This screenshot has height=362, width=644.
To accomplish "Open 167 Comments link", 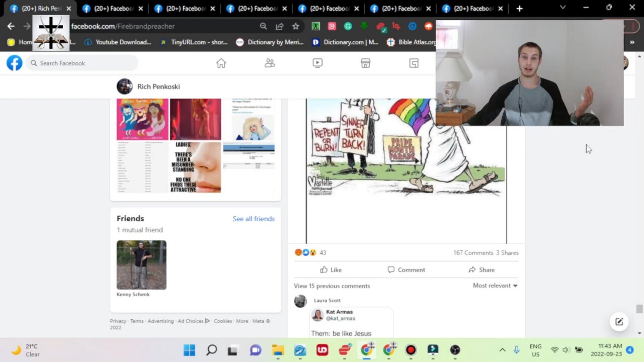I will click(473, 253).
